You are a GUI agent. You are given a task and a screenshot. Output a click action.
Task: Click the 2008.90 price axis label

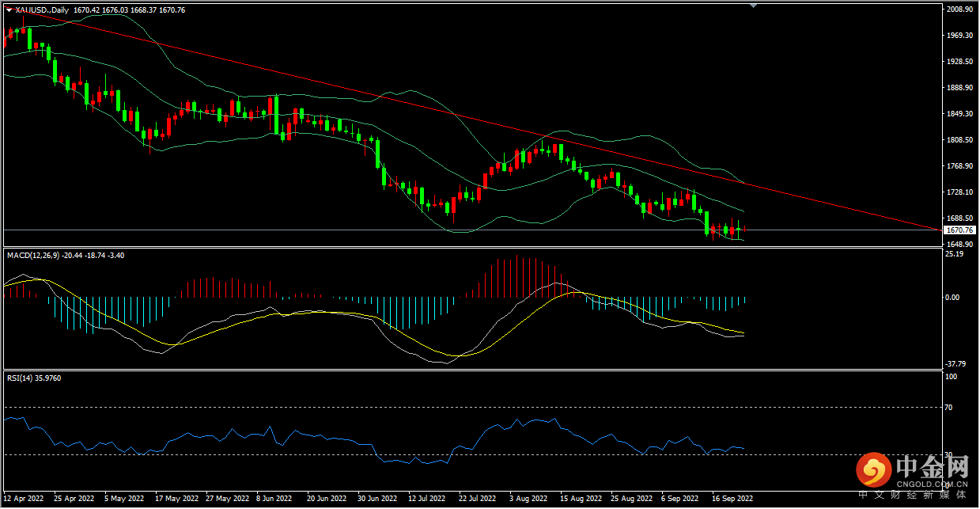click(x=959, y=9)
